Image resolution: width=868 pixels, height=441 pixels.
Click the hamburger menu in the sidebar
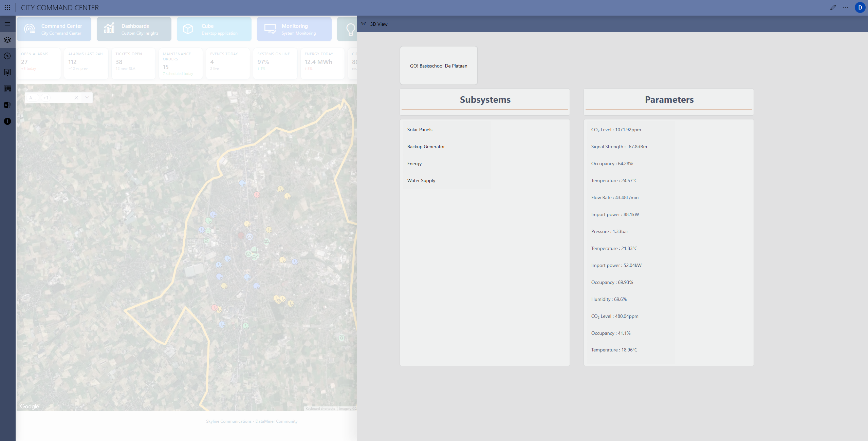(x=7, y=24)
